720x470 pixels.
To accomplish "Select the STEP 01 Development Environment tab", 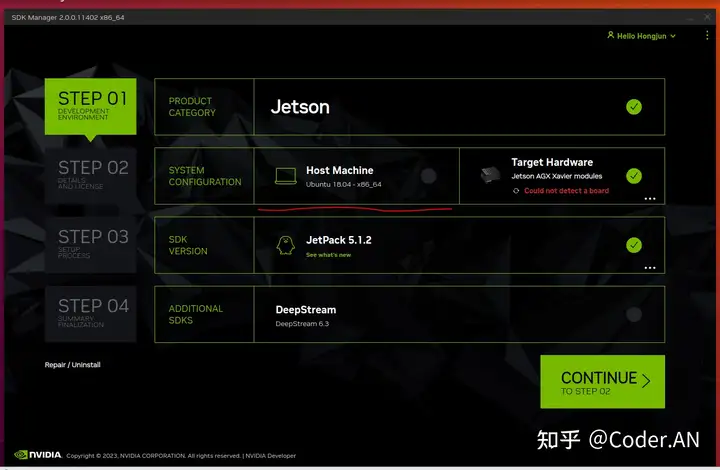I will click(x=90, y=106).
